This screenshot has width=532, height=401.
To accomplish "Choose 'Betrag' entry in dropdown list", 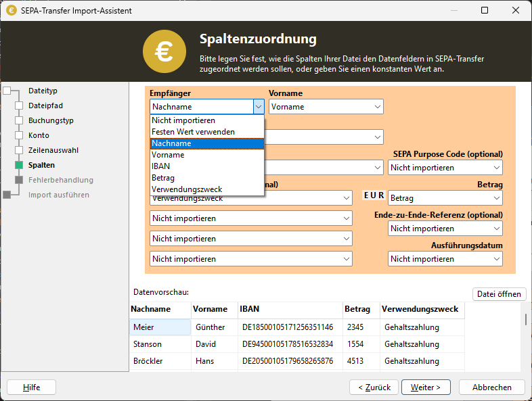I will [x=163, y=177].
